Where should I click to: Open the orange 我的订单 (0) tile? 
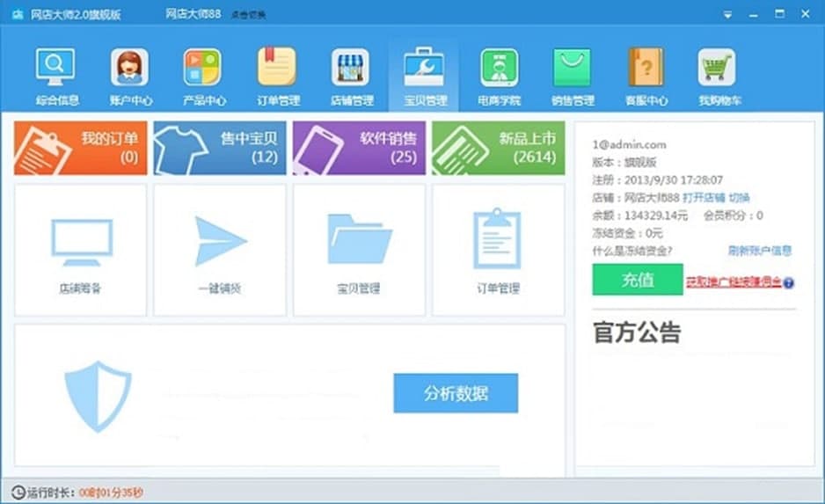coord(81,148)
